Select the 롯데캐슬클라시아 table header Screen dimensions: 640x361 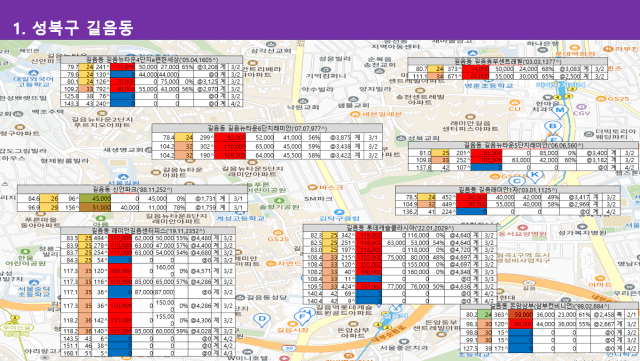(400, 228)
